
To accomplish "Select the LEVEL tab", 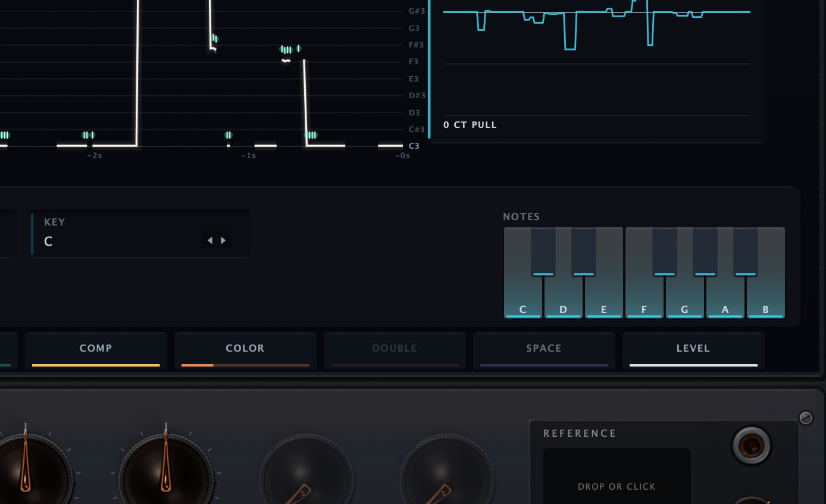I will [693, 350].
